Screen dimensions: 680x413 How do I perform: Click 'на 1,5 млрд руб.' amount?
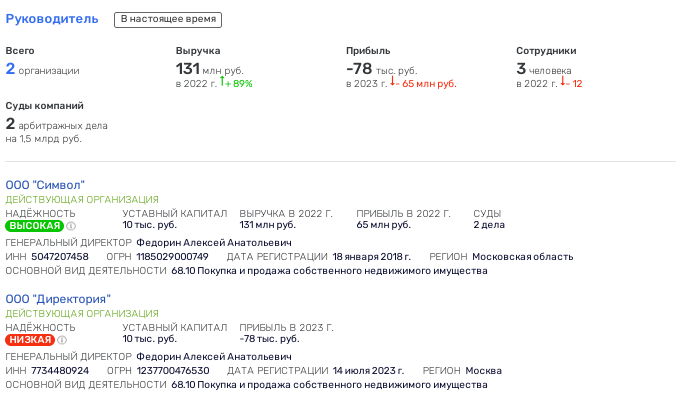coord(43,139)
